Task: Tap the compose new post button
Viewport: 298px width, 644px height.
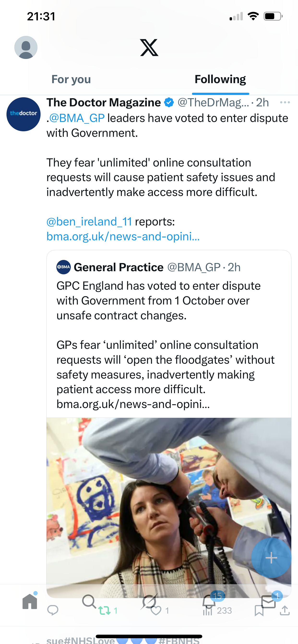Action: pos(271,558)
